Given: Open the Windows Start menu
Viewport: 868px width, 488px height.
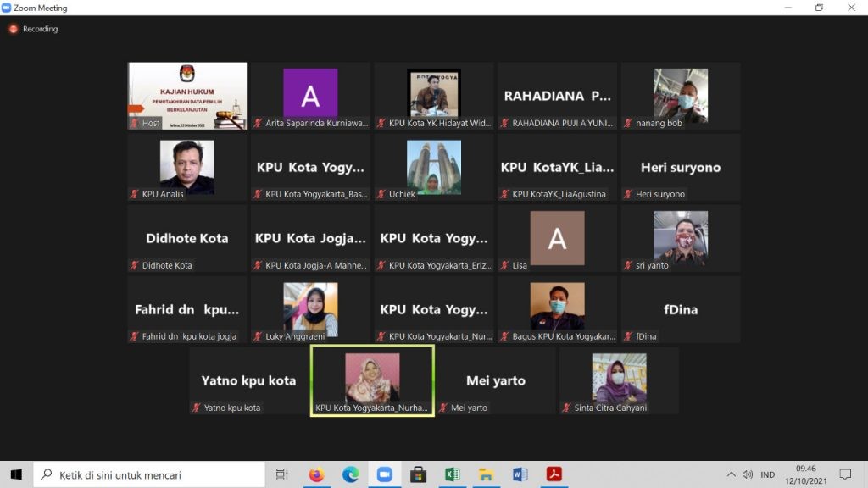Looking at the screenshot, I should click(x=16, y=474).
